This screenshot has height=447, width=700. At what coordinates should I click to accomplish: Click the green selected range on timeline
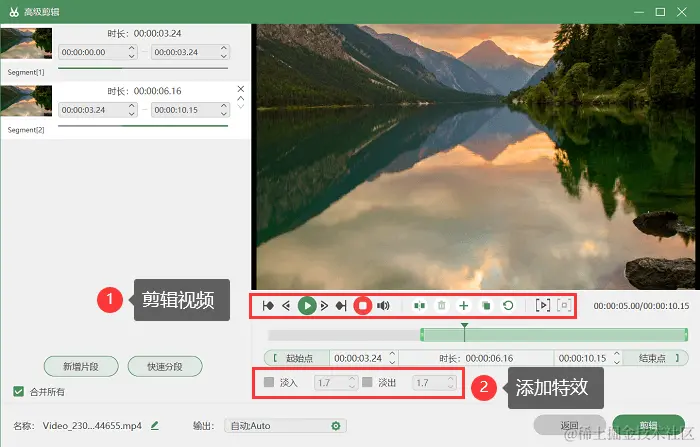coord(554,334)
